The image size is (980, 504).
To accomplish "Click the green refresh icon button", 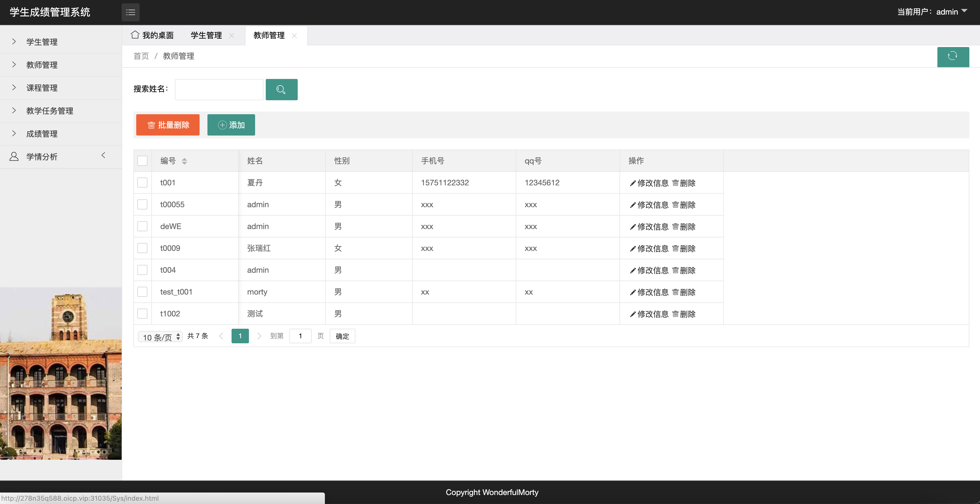I will pos(953,56).
